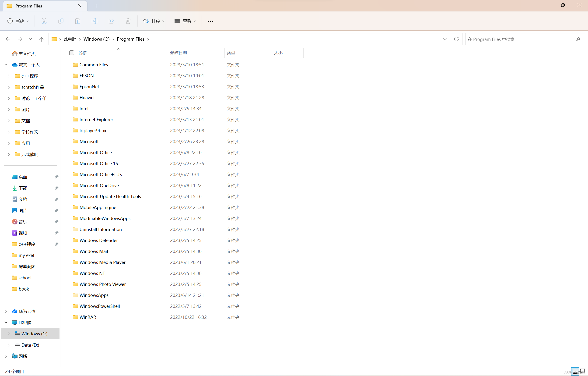
Task: Select the Windows Media Player folder
Action: (102, 262)
